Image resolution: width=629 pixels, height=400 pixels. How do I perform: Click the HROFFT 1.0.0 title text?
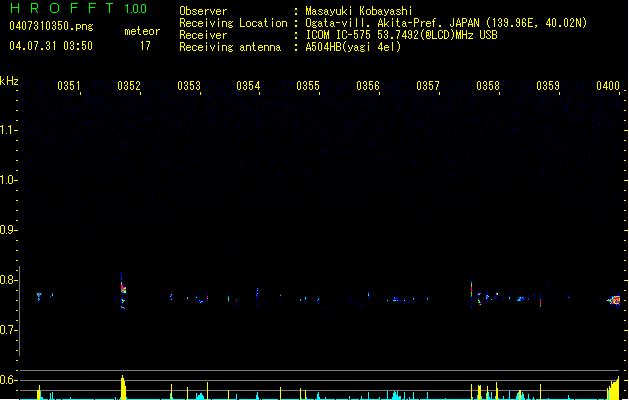79,8
